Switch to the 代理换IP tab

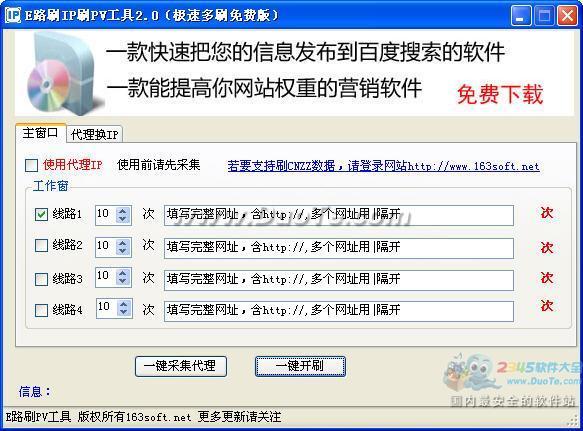(x=94, y=135)
